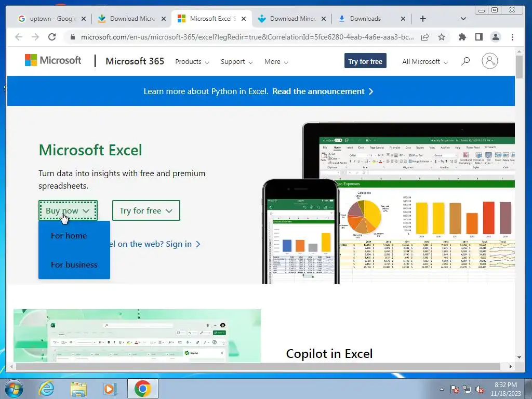Image resolution: width=532 pixels, height=399 pixels.
Task: Open the Try for free dropdown button
Action: 146,211
